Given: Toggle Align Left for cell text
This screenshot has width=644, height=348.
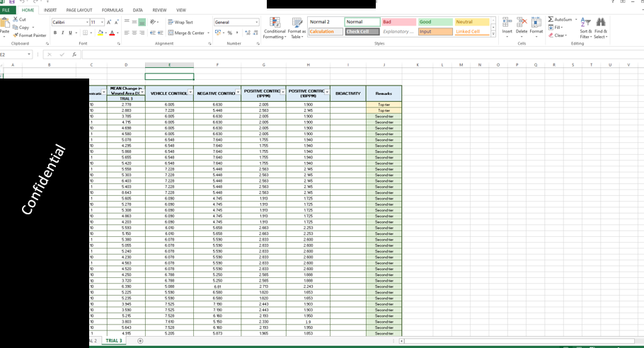Looking at the screenshot, I should pos(127,33).
